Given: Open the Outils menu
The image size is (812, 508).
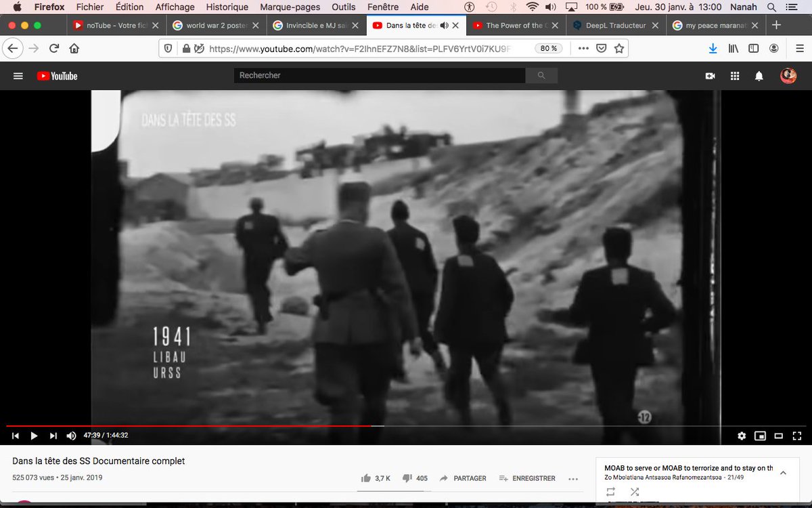Looking at the screenshot, I should pos(344,7).
